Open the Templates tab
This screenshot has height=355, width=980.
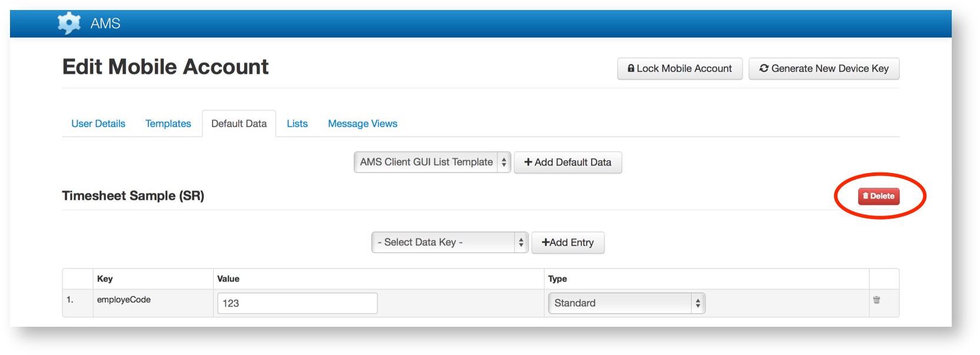point(168,124)
